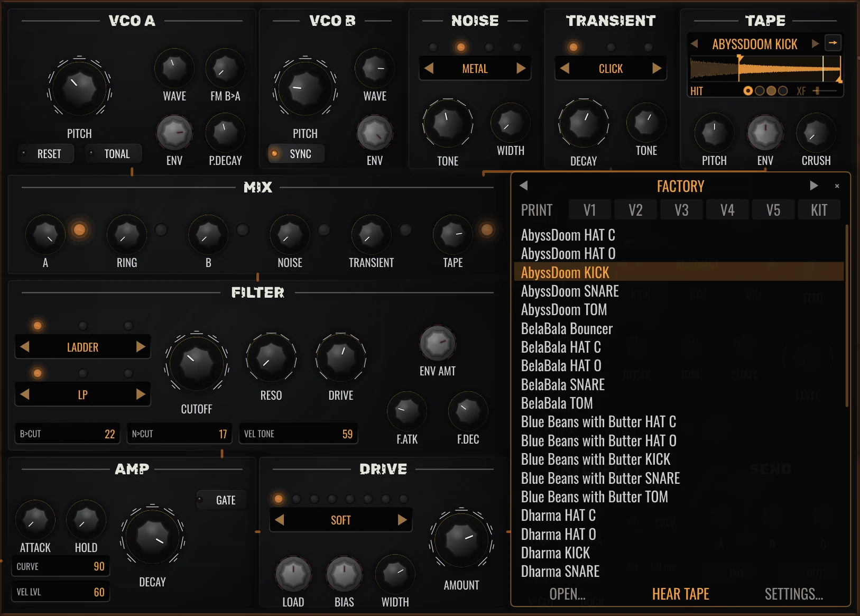Click previous filter mode arrow beside LP
860x616 pixels.
24,394
